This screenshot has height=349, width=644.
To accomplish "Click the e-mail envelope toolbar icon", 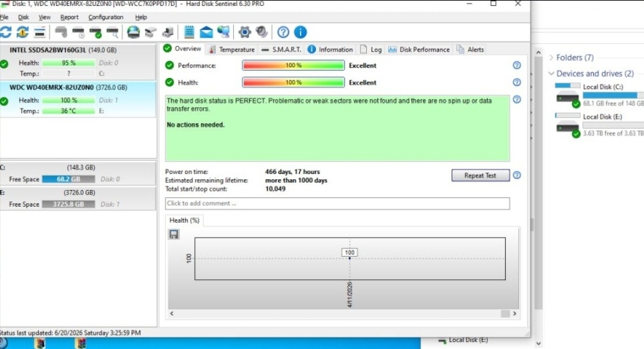I will pos(206,32).
